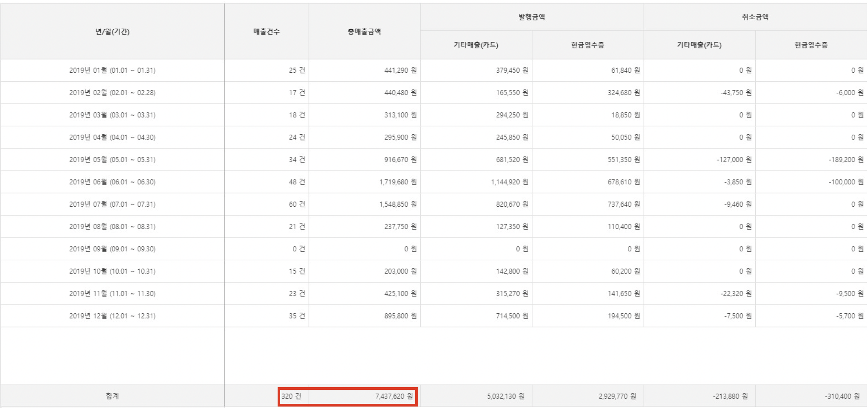This screenshot has height=408, width=868.
Task: Click the 년/월(기간) column header
Action: [x=112, y=32]
